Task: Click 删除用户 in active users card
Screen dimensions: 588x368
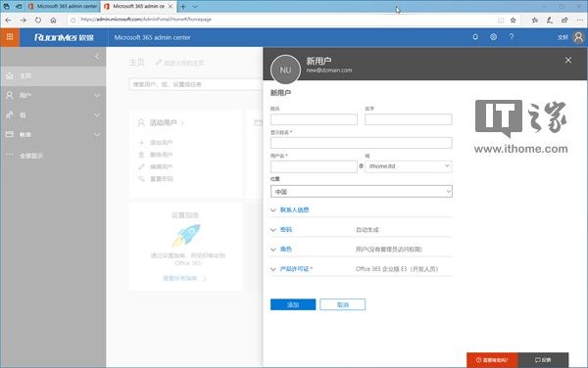Action: 162,155
